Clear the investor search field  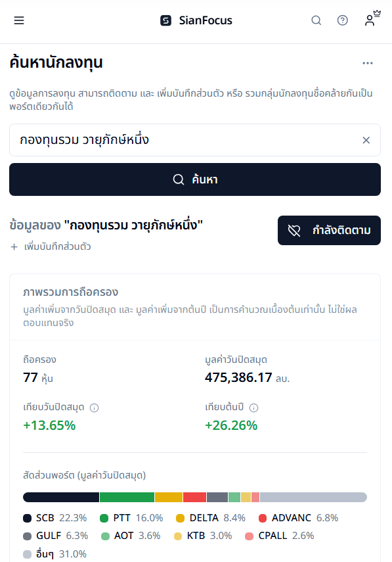366,140
